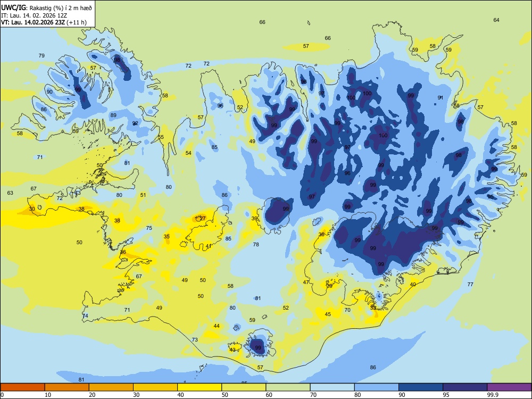Click the 90–95 dark blue legend swatch
The height and width of the screenshot is (399, 532).
(421, 387)
